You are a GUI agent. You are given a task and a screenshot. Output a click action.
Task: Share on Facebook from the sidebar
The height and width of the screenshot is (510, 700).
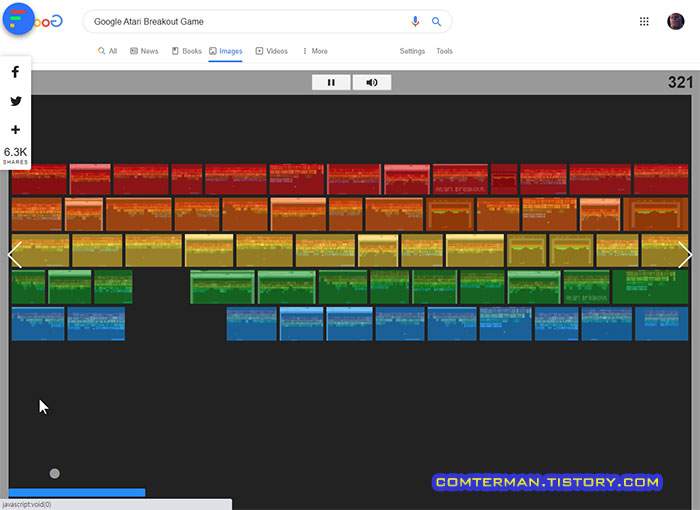(16, 72)
